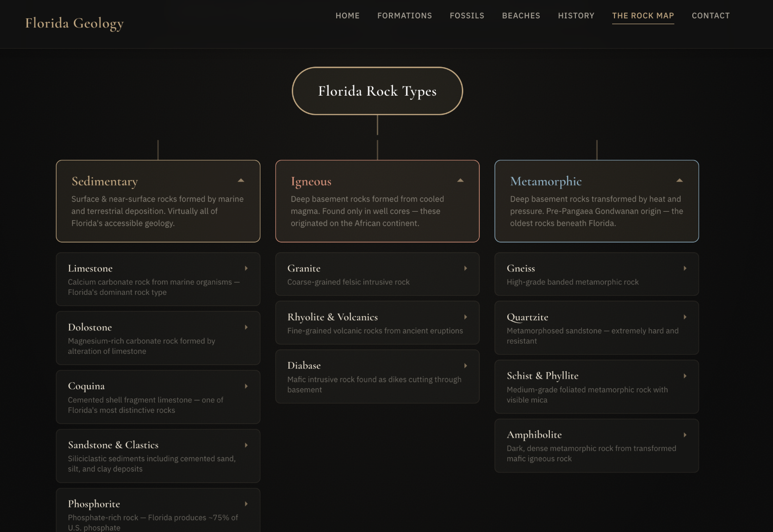Click the Granite title
Viewport: 773px width, 532px height.
[304, 268]
